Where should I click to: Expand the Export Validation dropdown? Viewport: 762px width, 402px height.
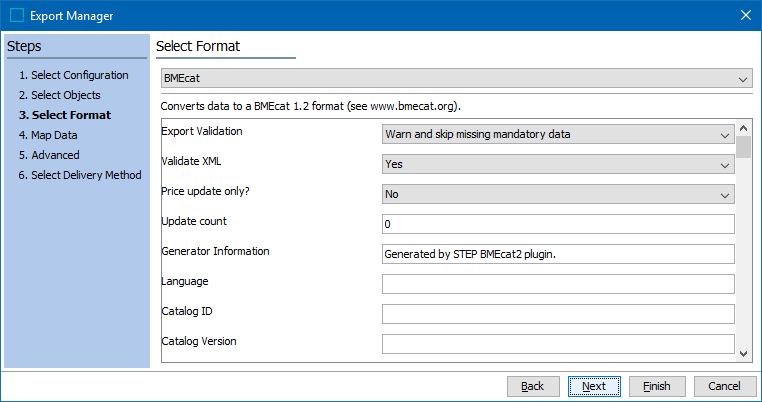coord(558,134)
